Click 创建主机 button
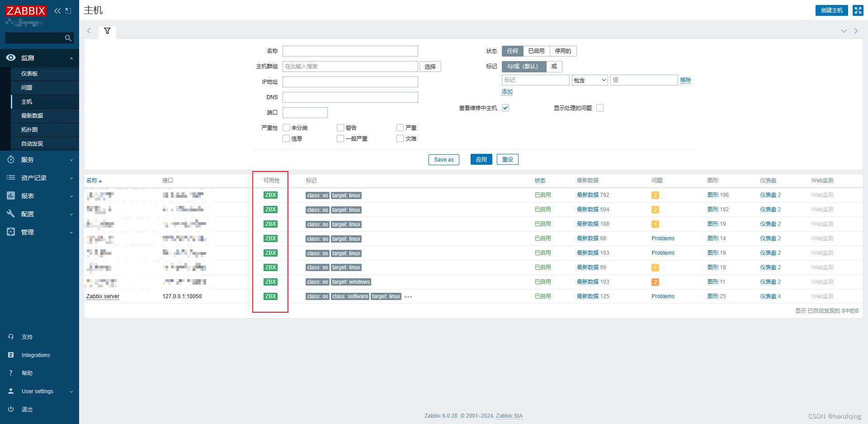Image resolution: width=868 pixels, height=424 pixels. coord(831,10)
